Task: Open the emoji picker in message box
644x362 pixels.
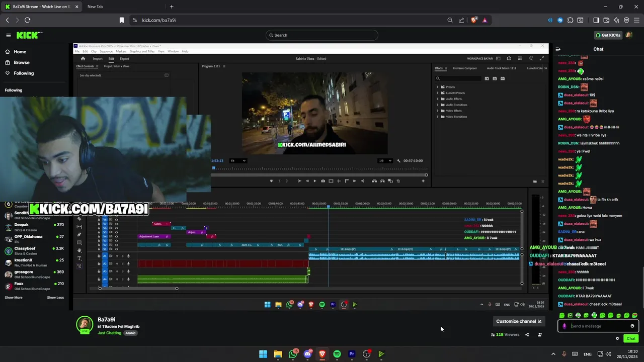Action: pos(632,326)
